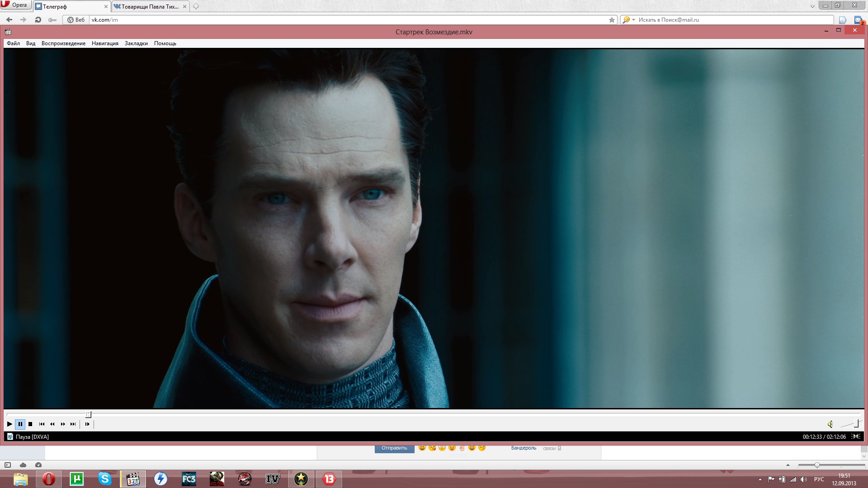Image resolution: width=868 pixels, height=488 pixels.
Task: Click the Веб site badge in address bar
Action: [76, 20]
